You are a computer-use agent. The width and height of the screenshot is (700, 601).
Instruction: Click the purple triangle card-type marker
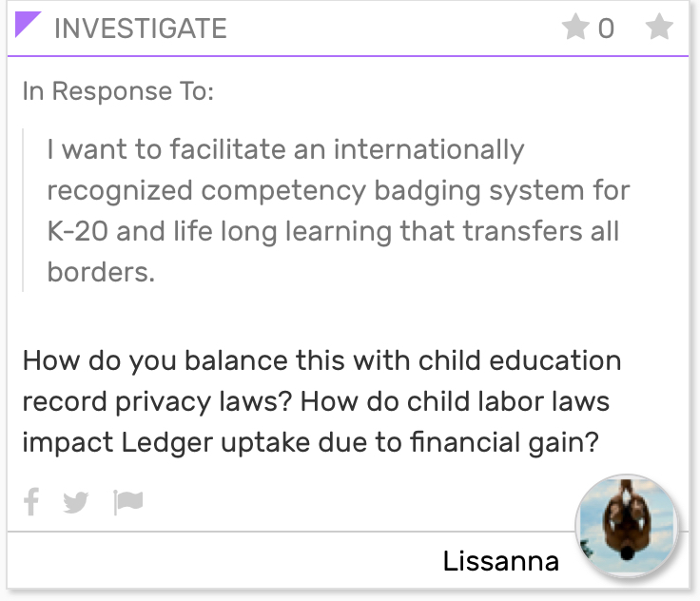point(27,23)
